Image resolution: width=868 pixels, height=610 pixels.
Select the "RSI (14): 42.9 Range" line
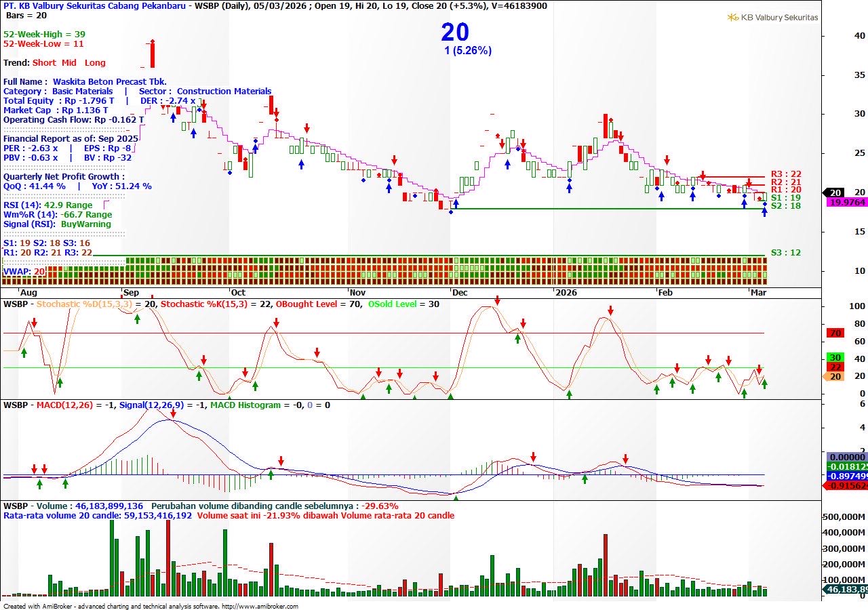pyautogui.click(x=48, y=205)
